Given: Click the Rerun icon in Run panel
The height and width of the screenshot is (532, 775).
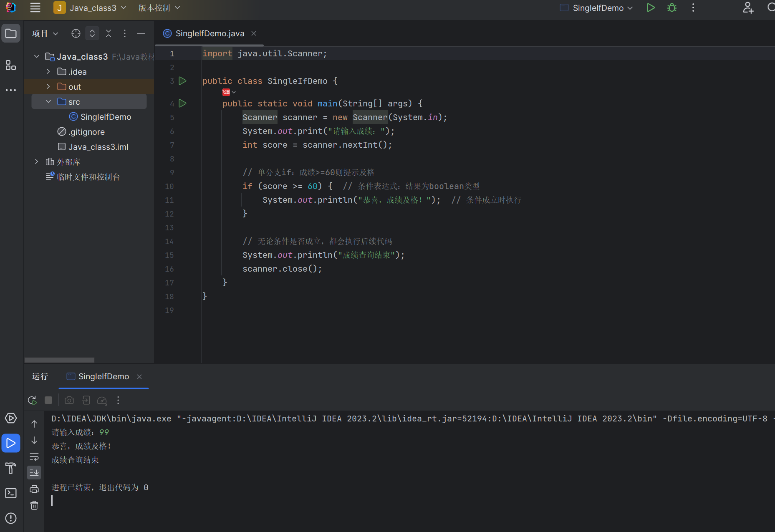Looking at the screenshot, I should [x=32, y=400].
